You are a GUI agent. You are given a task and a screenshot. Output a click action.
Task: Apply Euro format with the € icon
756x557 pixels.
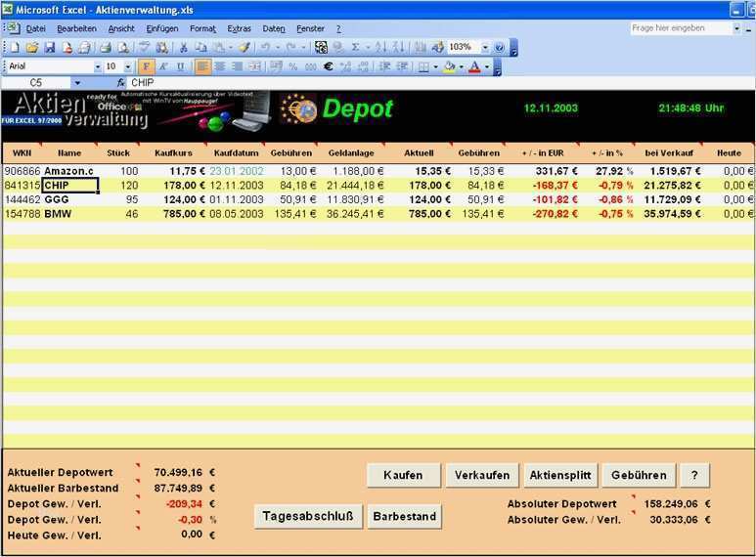329,66
